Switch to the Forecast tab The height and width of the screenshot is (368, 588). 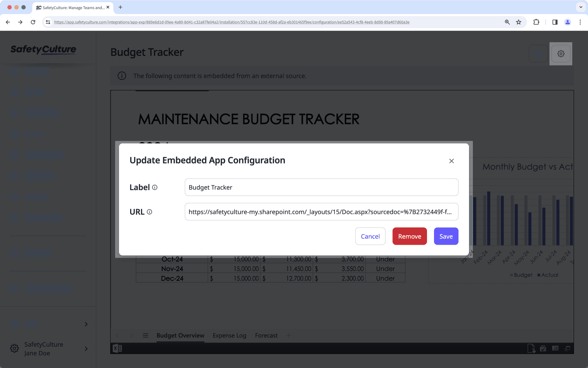266,335
